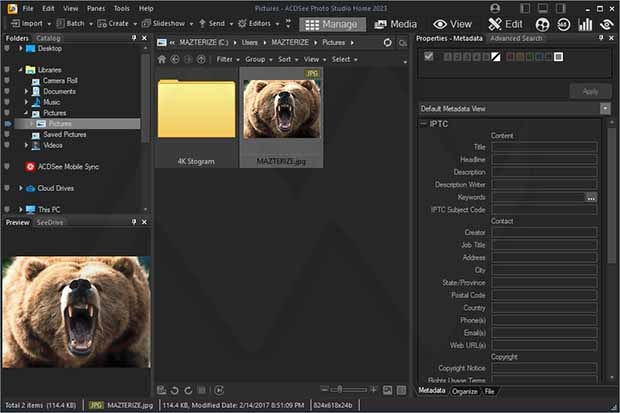Toggle Easy-Select marker beside Documents
The width and height of the screenshot is (620, 413).
pos(7,91)
